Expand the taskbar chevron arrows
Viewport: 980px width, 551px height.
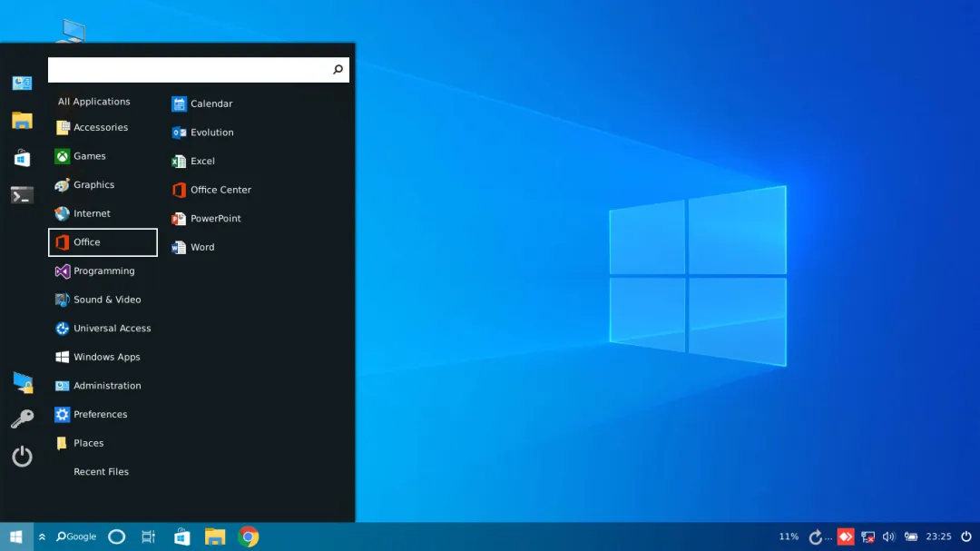point(42,537)
